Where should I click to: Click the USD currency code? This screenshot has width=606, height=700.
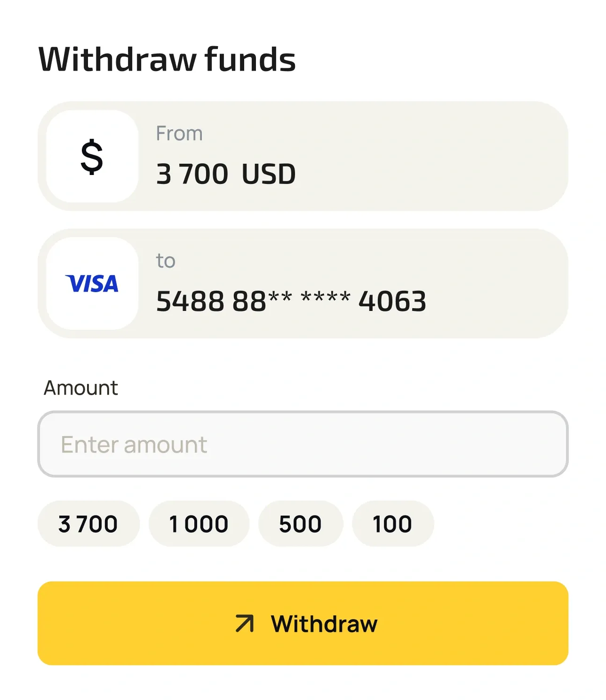(x=269, y=174)
